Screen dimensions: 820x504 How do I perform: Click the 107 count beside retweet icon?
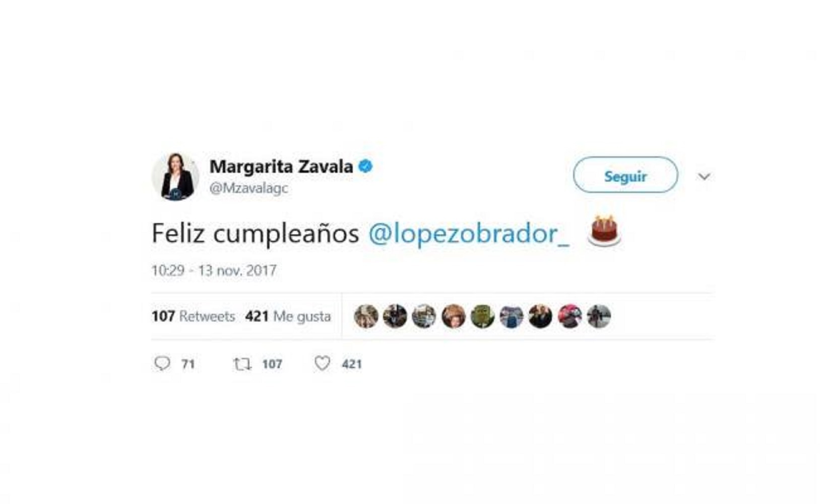[272, 364]
